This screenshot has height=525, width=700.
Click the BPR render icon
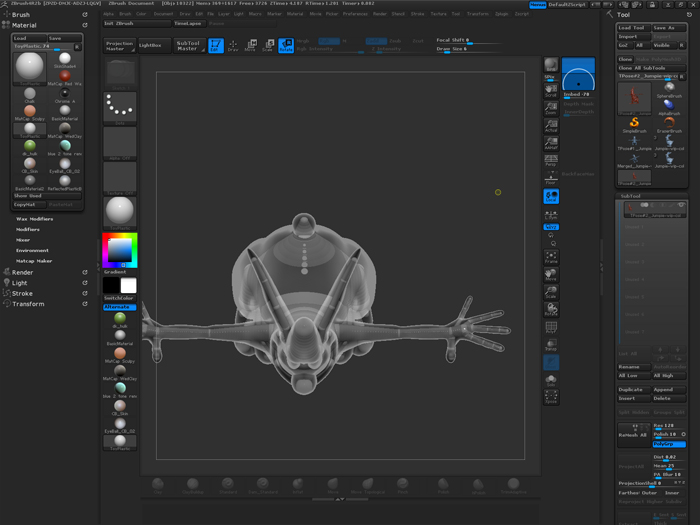coord(551,65)
